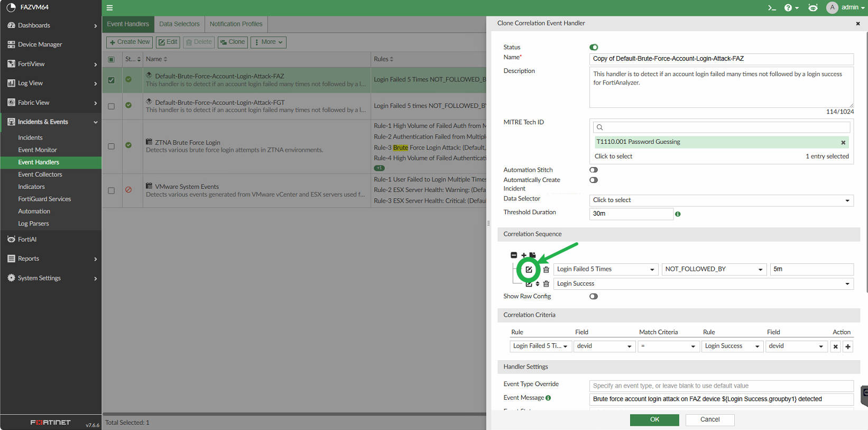
Task: Add a rule with the plus icon in Correlation Sequence
Action: (523, 255)
